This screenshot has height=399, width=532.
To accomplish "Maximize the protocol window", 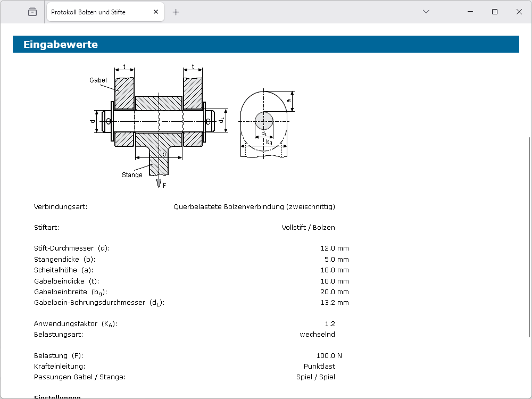I will point(495,12).
